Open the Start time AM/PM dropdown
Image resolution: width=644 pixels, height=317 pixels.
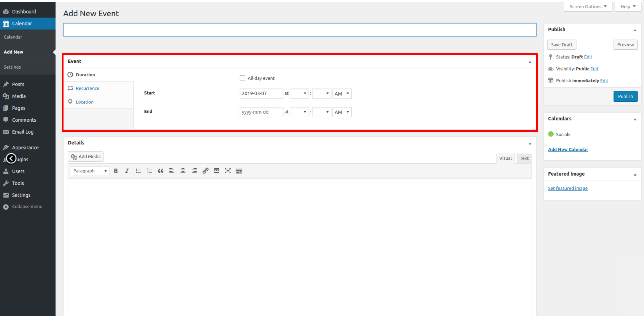tap(342, 94)
